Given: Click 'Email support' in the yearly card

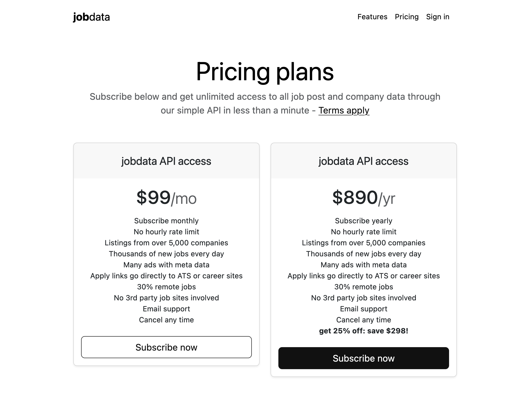Looking at the screenshot, I should [363, 309].
